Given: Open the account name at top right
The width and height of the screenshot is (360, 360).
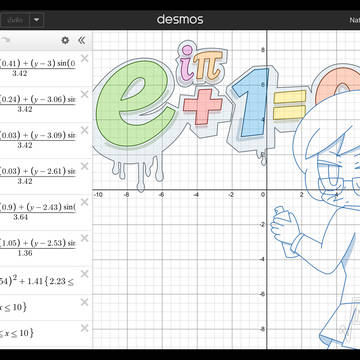Looking at the screenshot, I should click(x=354, y=20).
